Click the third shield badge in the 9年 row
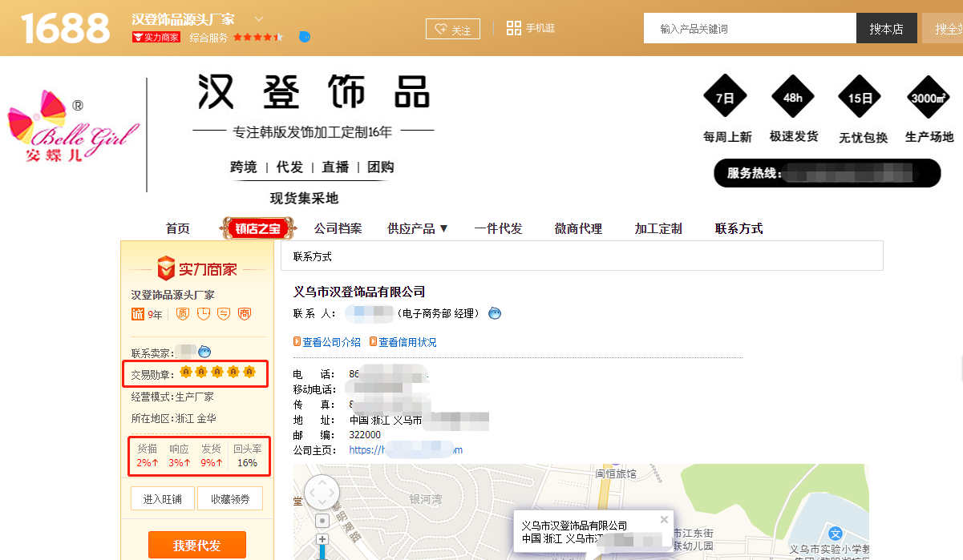Viewport: 963px width, 560px height. coord(225,314)
